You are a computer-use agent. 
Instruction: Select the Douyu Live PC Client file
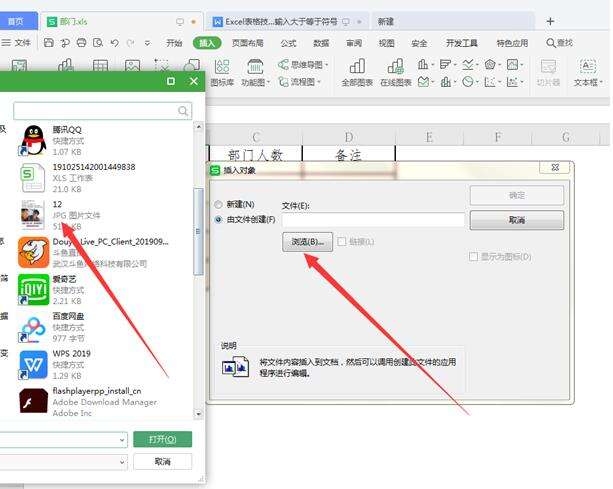(x=106, y=253)
